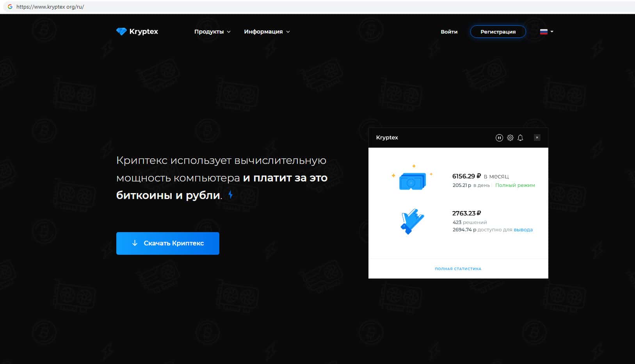Click the Регистрация button
635x364 pixels.
pos(498,32)
